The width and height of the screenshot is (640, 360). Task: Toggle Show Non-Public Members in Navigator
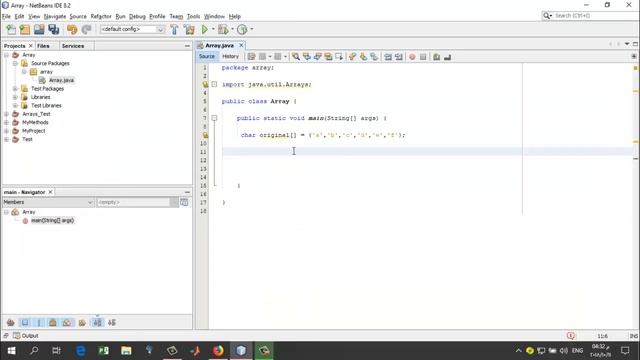(x=53, y=323)
